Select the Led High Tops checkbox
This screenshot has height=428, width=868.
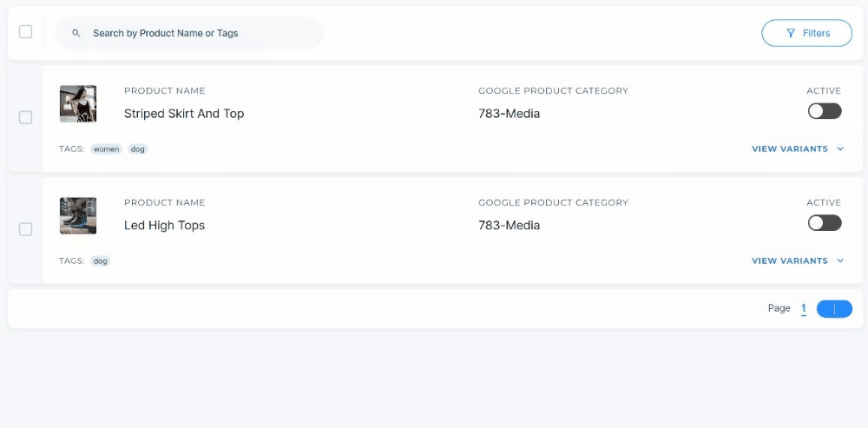25,229
